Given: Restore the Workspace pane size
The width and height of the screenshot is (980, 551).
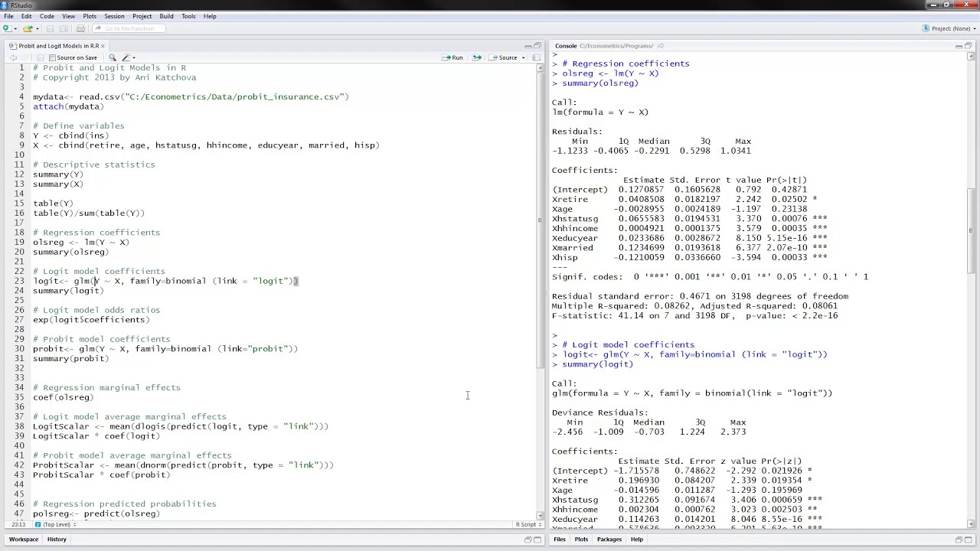Looking at the screenshot, I should 528,540.
